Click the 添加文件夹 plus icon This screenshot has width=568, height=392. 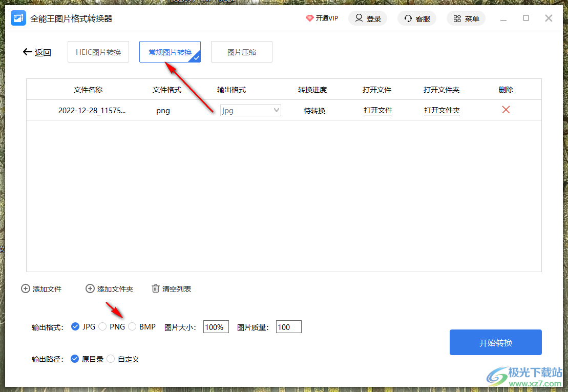[90, 288]
